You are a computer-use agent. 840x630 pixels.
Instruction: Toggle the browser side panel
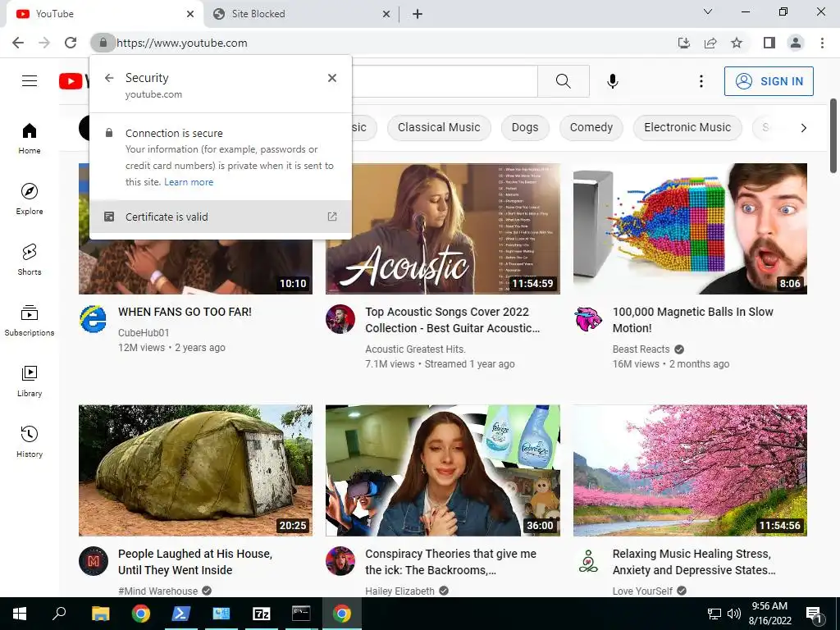coord(769,43)
